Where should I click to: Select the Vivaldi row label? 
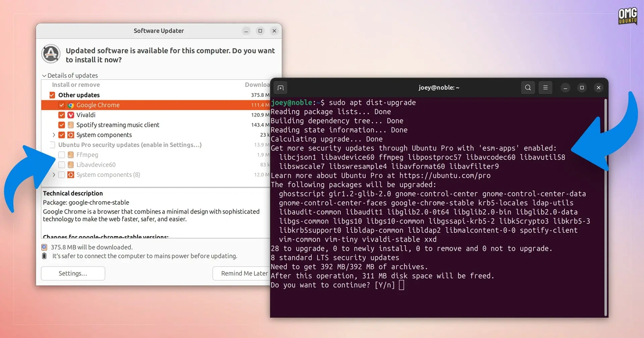[86, 115]
